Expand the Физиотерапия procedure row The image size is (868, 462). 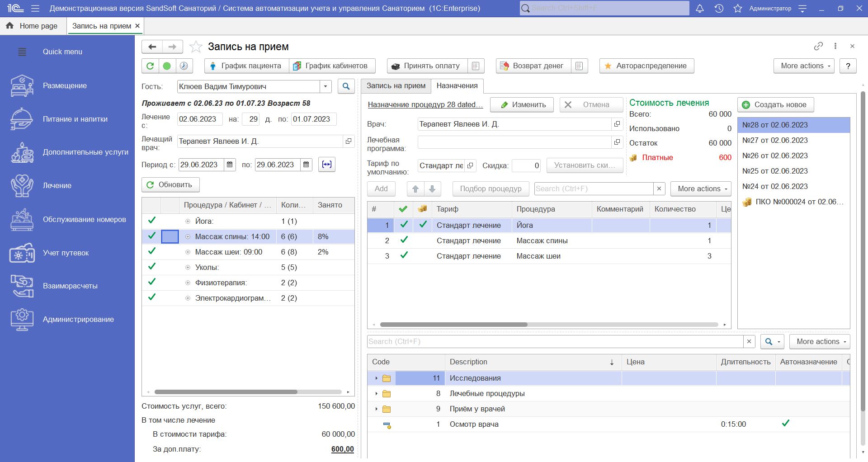(x=188, y=283)
